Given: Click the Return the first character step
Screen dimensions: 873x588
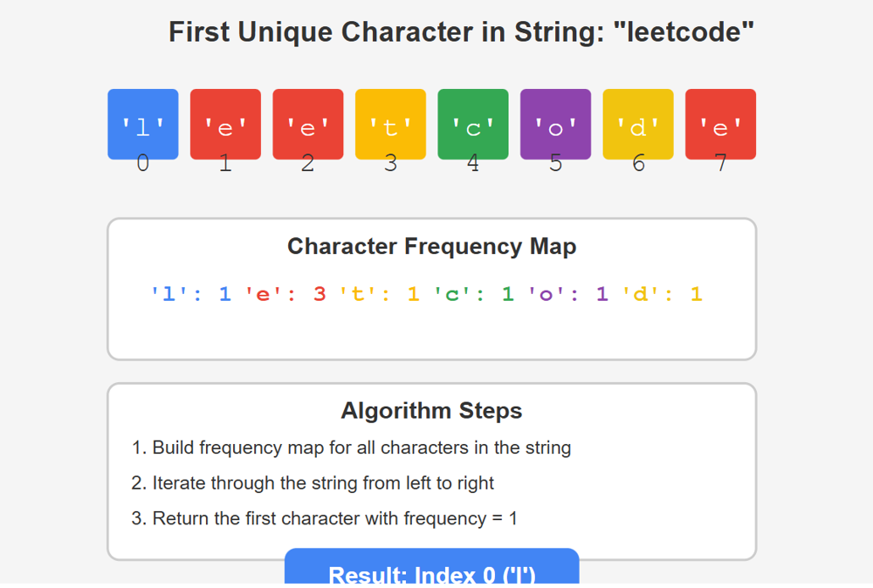Looking at the screenshot, I should [x=324, y=518].
